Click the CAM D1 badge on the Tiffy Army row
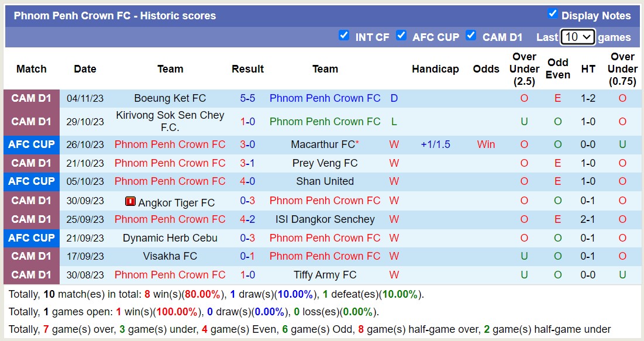The width and height of the screenshot is (644, 341). (x=31, y=275)
